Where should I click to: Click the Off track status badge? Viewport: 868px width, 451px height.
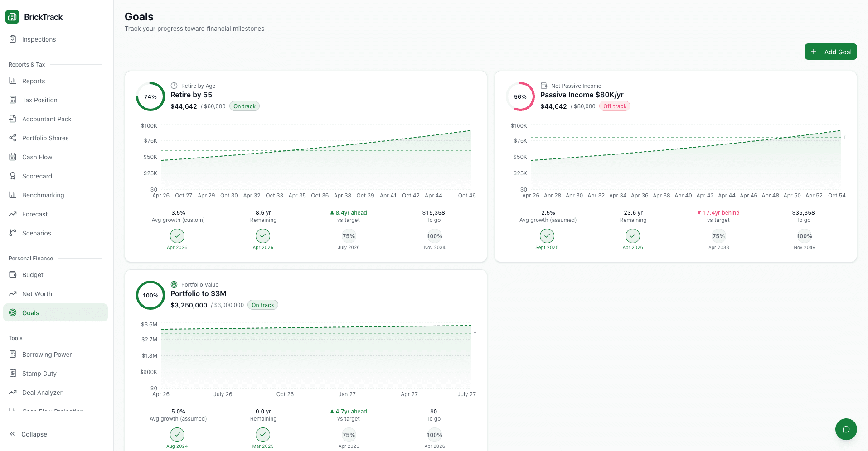(x=615, y=106)
